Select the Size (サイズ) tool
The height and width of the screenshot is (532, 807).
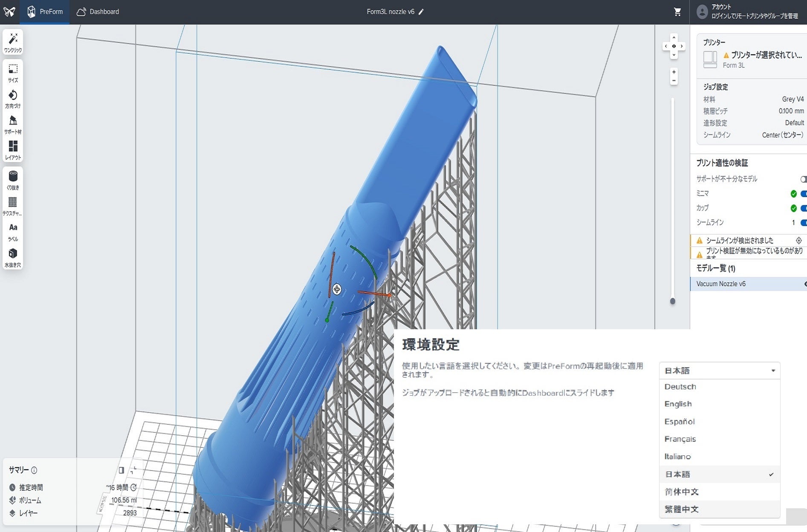pyautogui.click(x=13, y=73)
